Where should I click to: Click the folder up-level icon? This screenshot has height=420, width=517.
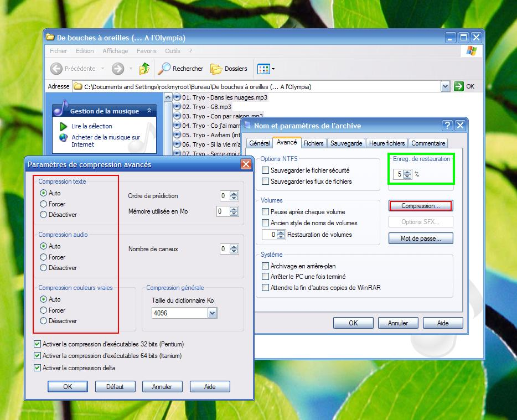click(144, 69)
